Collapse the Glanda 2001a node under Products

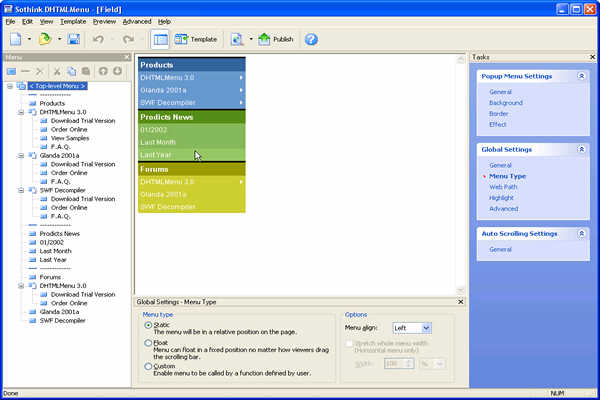[21, 156]
